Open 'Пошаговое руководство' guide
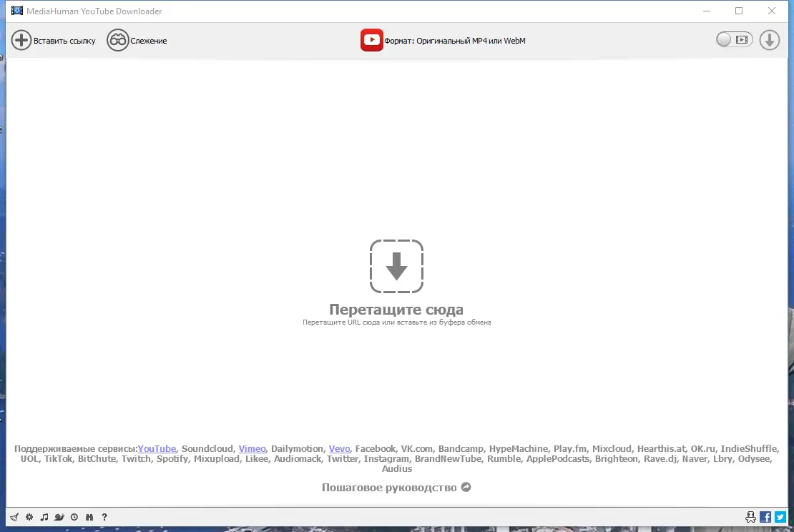The height and width of the screenshot is (532, 794). point(390,487)
